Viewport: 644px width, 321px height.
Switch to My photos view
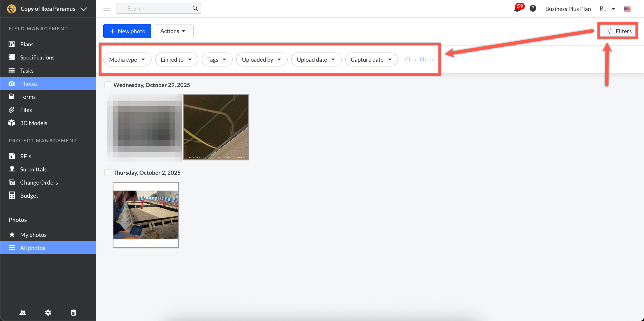(33, 235)
